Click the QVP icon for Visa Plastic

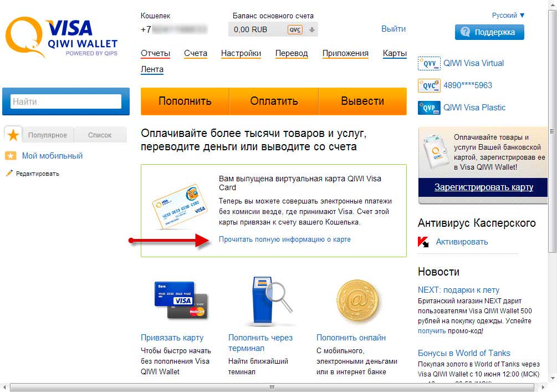coord(429,108)
